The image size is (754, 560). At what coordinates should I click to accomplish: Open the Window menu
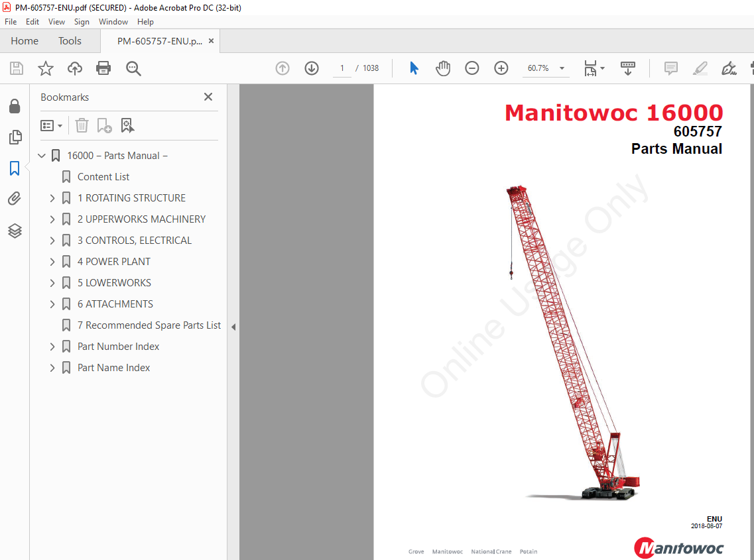pos(113,22)
